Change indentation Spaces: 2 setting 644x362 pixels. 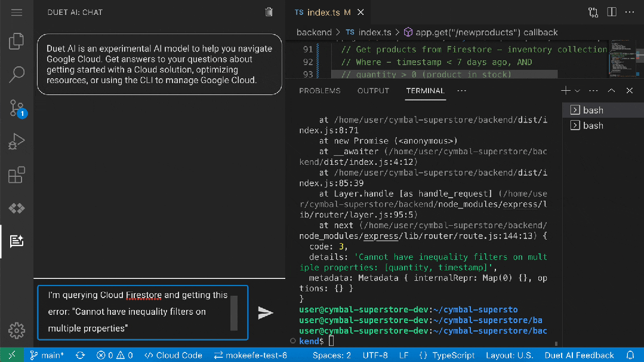pyautogui.click(x=331, y=355)
